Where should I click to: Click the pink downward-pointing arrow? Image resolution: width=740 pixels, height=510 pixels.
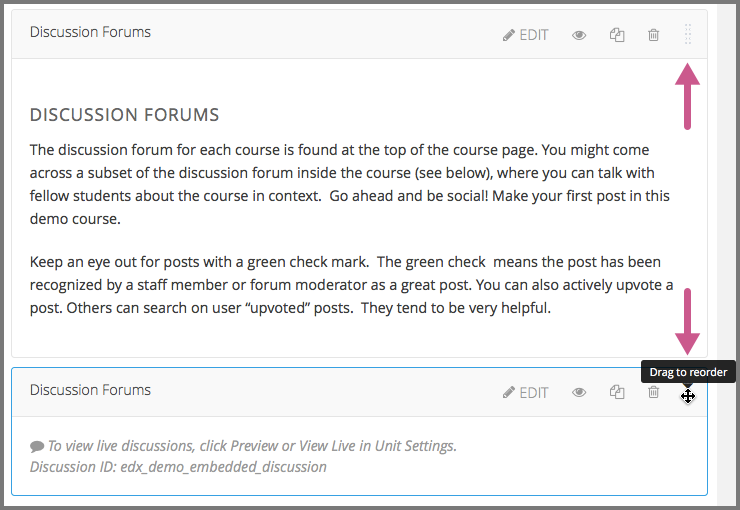point(687,322)
